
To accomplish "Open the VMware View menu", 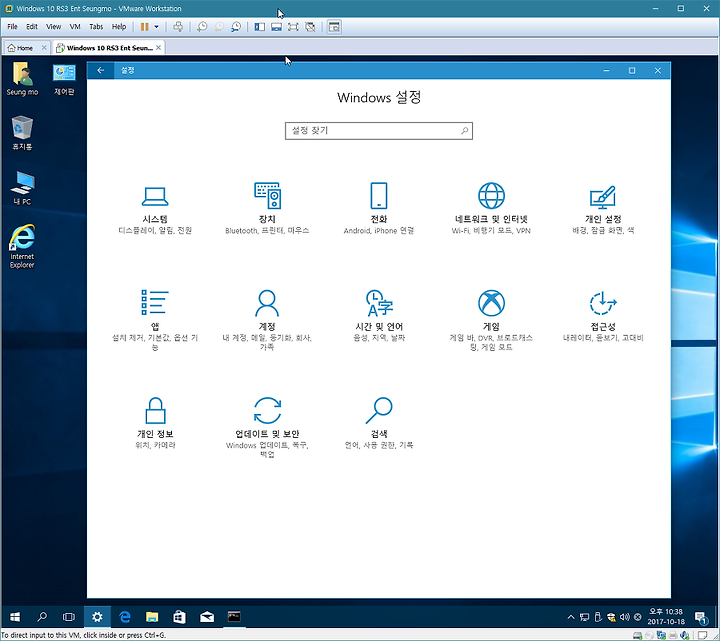I will (53, 27).
